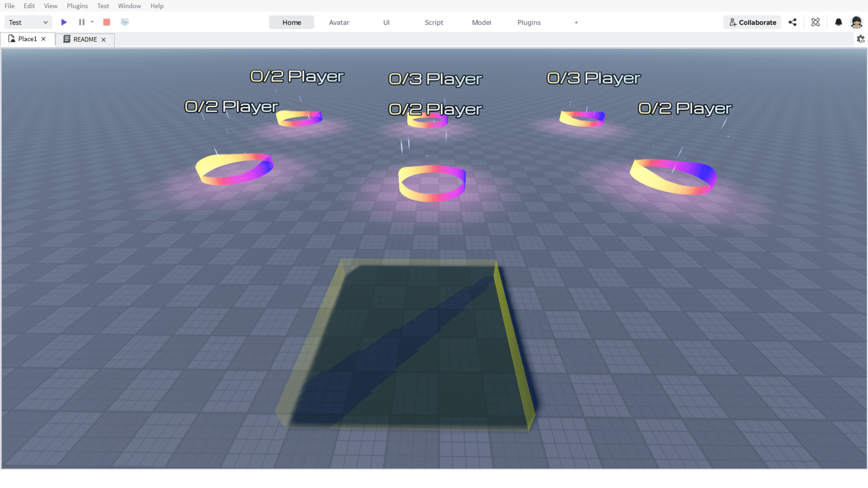Open the Window menu
868x488 pixels.
pos(129,6)
